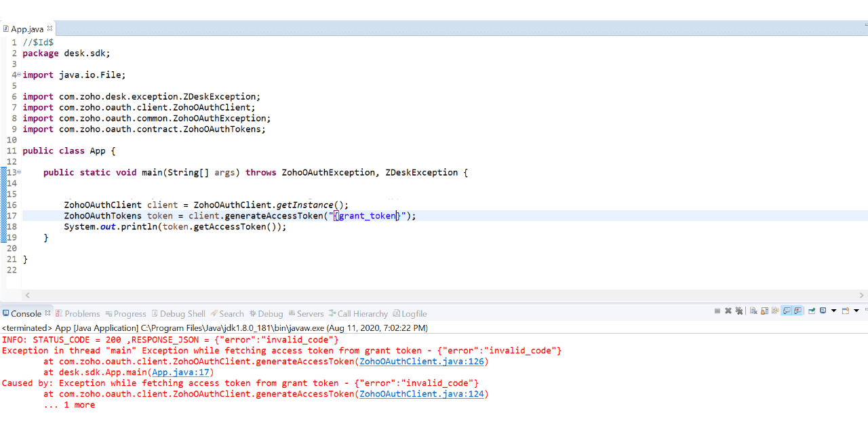Switch to the Console tab
868x434 pixels.
pos(26,313)
